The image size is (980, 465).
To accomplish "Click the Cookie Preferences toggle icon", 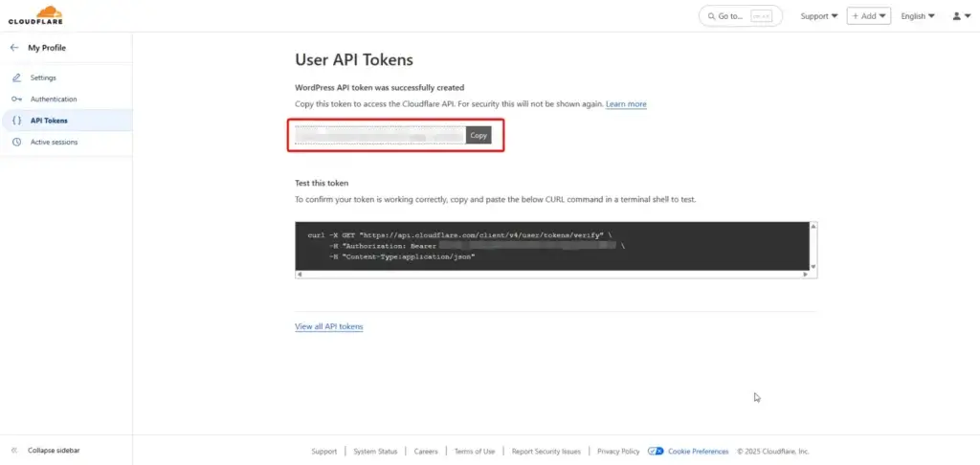I will point(656,452).
